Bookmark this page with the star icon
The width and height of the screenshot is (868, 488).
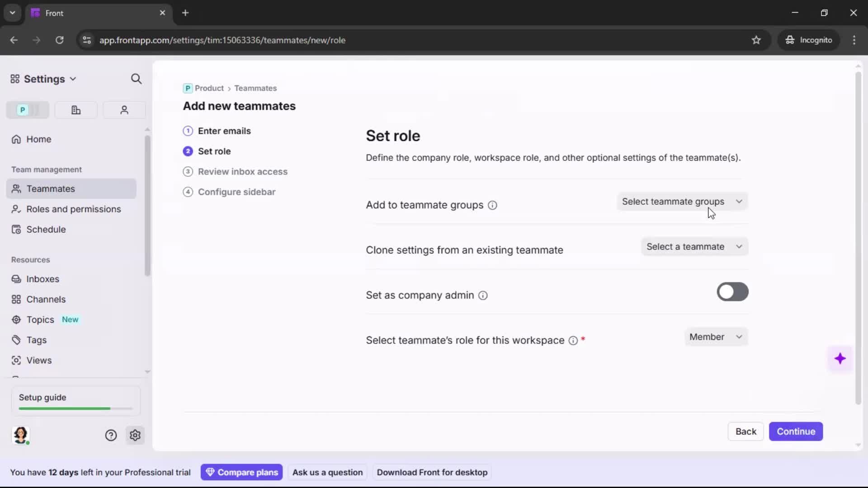pos(756,40)
